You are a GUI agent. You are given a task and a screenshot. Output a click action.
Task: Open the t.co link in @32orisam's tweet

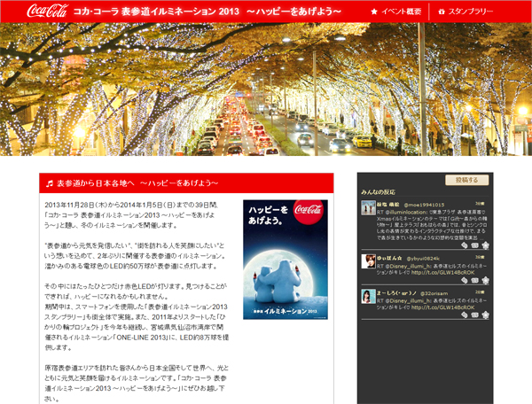442,307
